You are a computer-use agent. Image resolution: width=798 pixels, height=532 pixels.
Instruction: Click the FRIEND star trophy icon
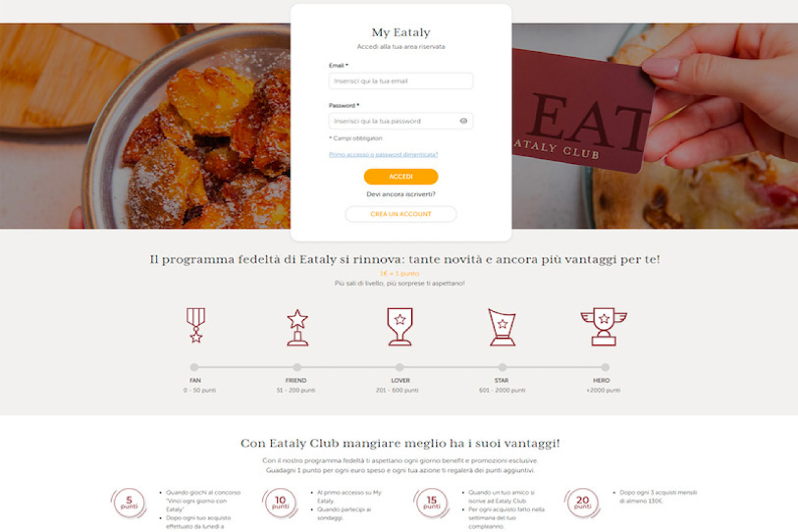click(297, 328)
